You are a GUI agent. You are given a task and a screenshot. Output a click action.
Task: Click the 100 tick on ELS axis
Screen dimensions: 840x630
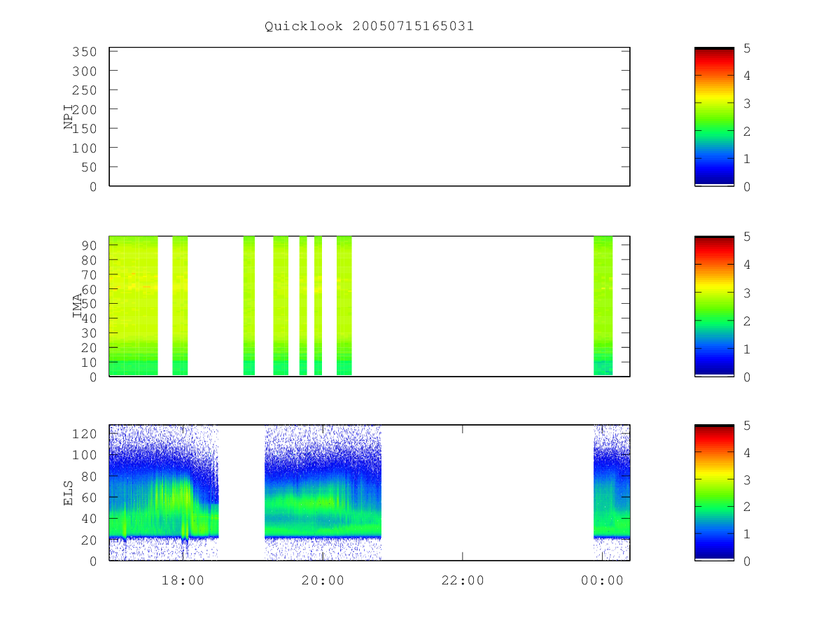point(84,455)
